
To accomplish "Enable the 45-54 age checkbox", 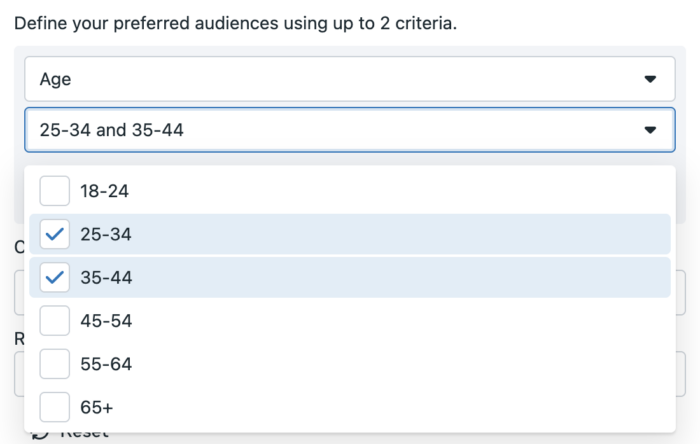I will point(54,321).
